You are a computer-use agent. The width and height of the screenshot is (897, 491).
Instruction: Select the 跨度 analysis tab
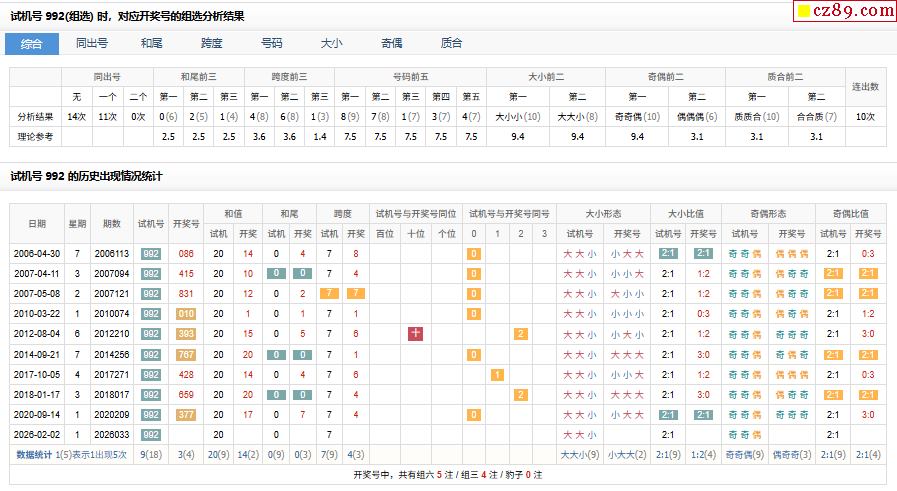click(212, 44)
